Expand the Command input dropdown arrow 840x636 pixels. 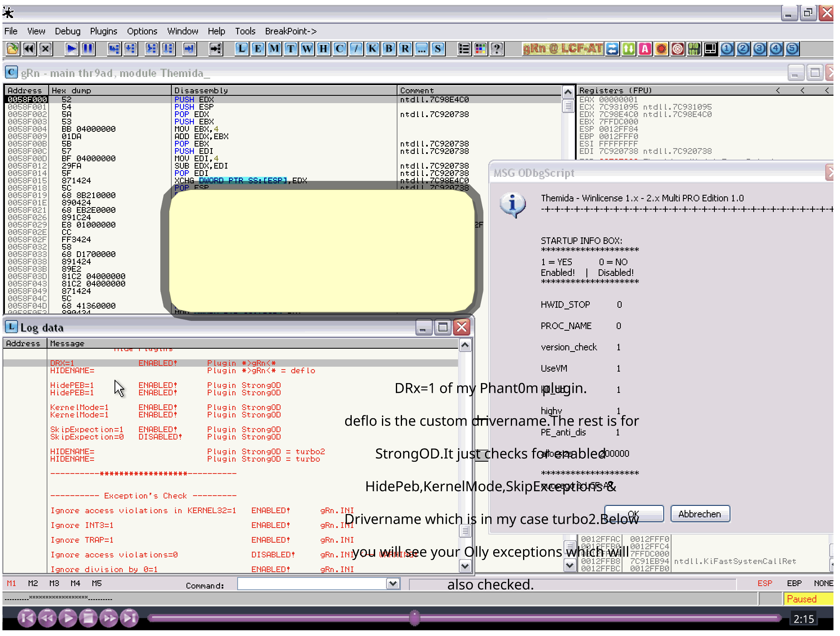click(393, 584)
